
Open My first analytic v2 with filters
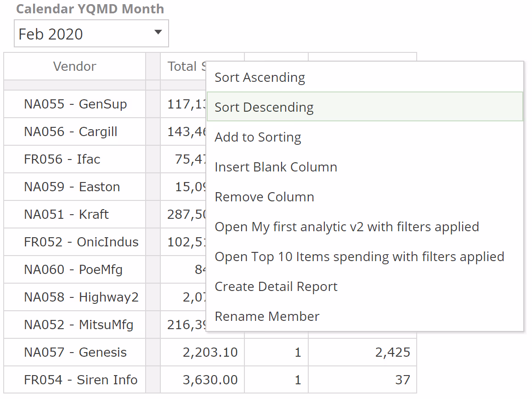346,227
